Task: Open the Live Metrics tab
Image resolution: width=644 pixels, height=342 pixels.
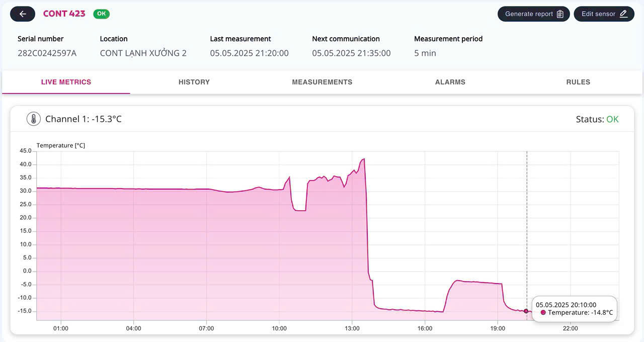Action: click(x=66, y=82)
